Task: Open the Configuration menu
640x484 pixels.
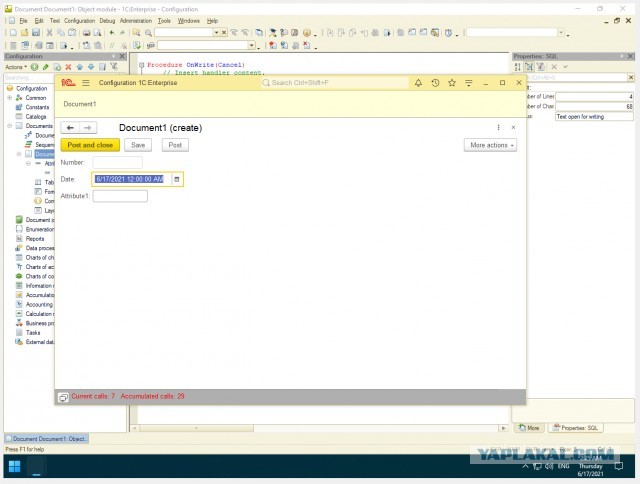Action: (x=79, y=21)
